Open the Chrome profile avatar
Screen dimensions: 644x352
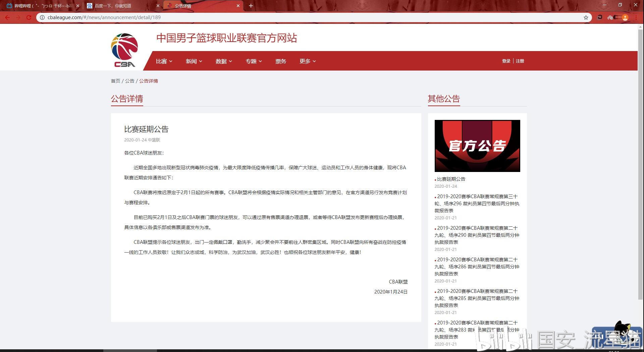click(x=625, y=17)
